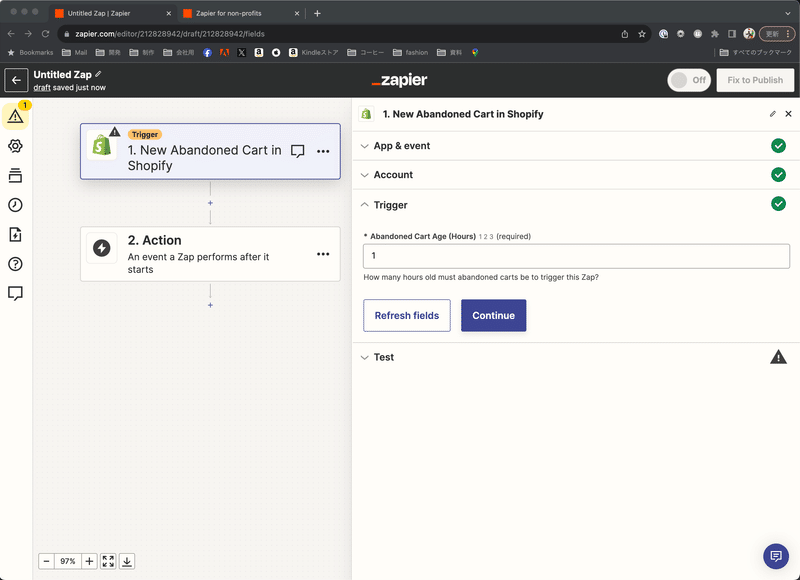The image size is (800, 580).
Task: Reload the browser page
Action: [x=45, y=34]
